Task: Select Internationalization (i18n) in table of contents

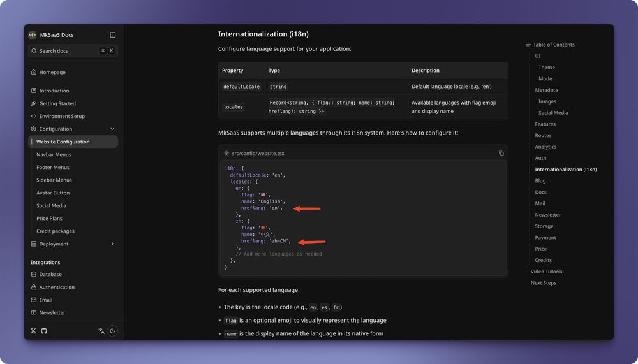Action: point(565,170)
